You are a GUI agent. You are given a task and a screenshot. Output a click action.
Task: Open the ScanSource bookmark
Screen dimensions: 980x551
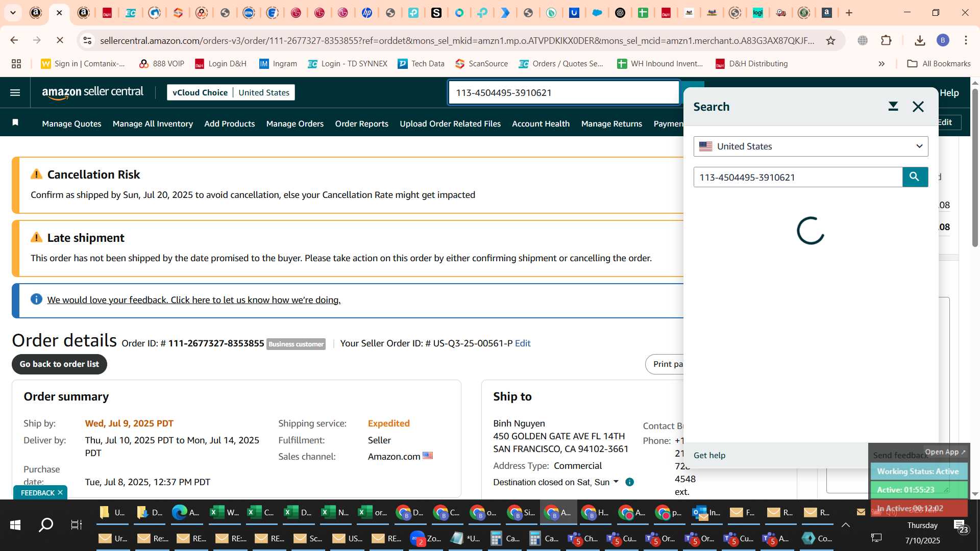click(x=481, y=64)
